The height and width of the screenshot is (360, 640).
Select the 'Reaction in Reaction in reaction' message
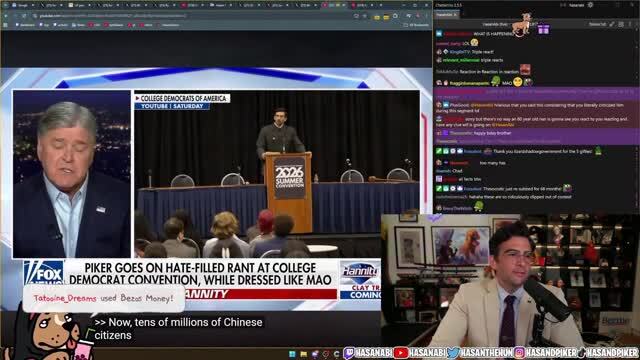click(489, 71)
